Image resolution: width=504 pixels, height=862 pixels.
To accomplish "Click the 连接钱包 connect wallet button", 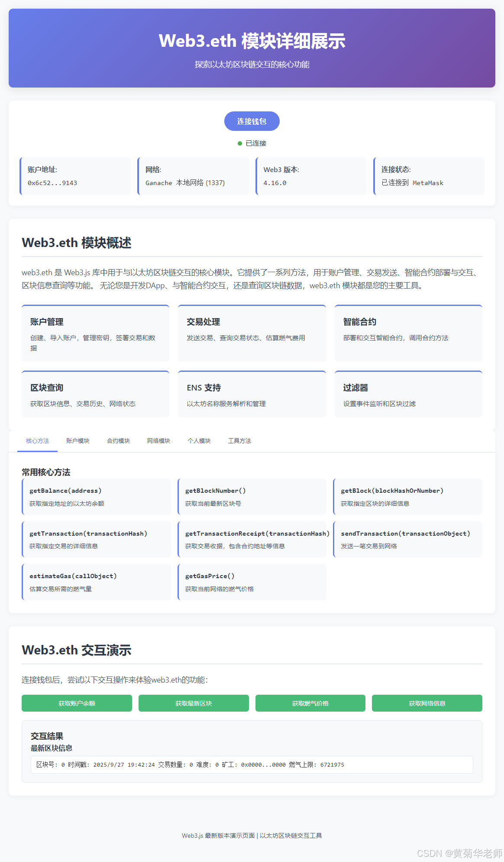I will [x=252, y=121].
